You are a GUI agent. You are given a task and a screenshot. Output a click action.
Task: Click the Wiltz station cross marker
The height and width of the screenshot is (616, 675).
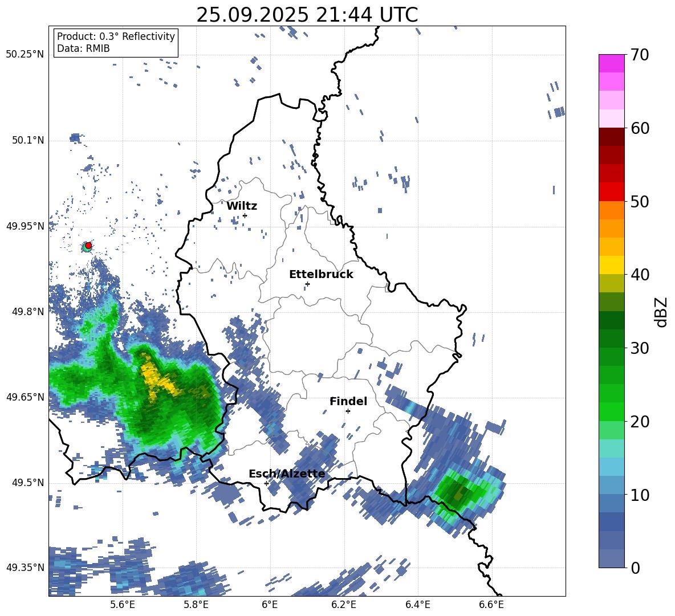coord(245,215)
